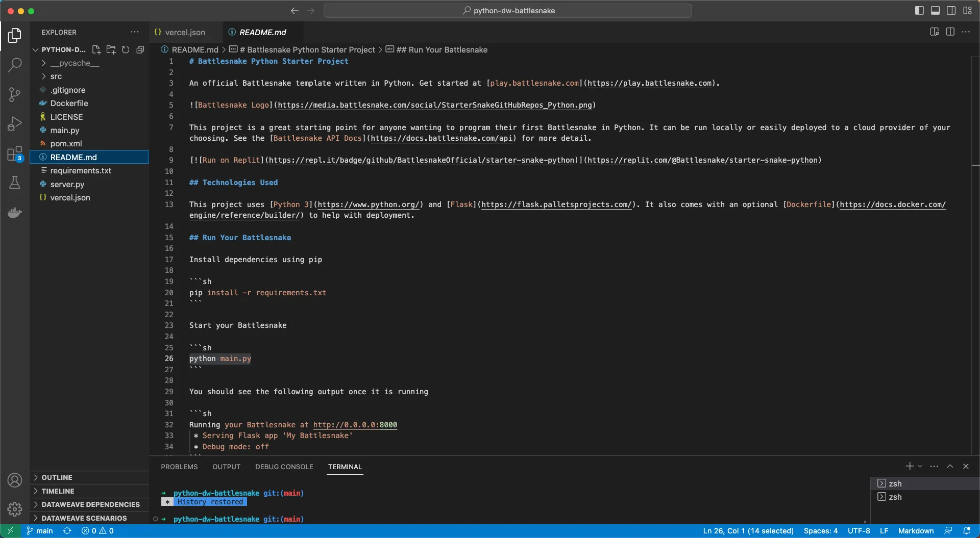Click the command center search field
The height and width of the screenshot is (538, 980).
tap(508, 11)
